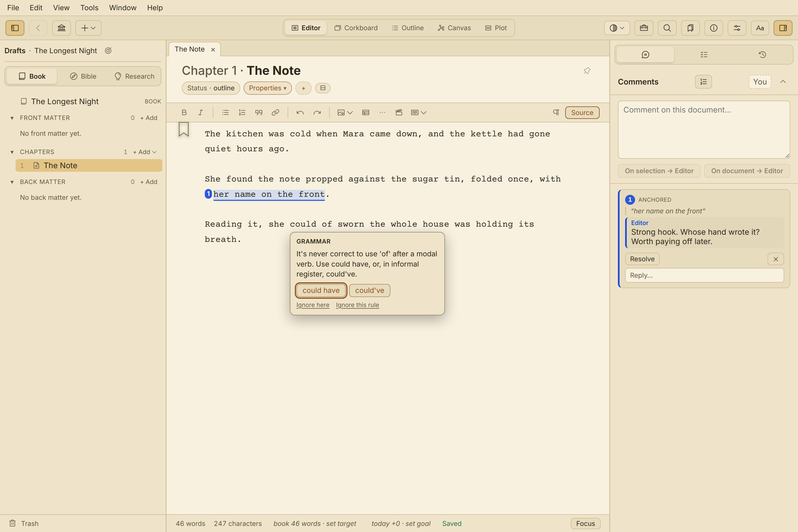Go back with the left arrow button
This screenshot has height=532, width=798.
[x=38, y=28]
